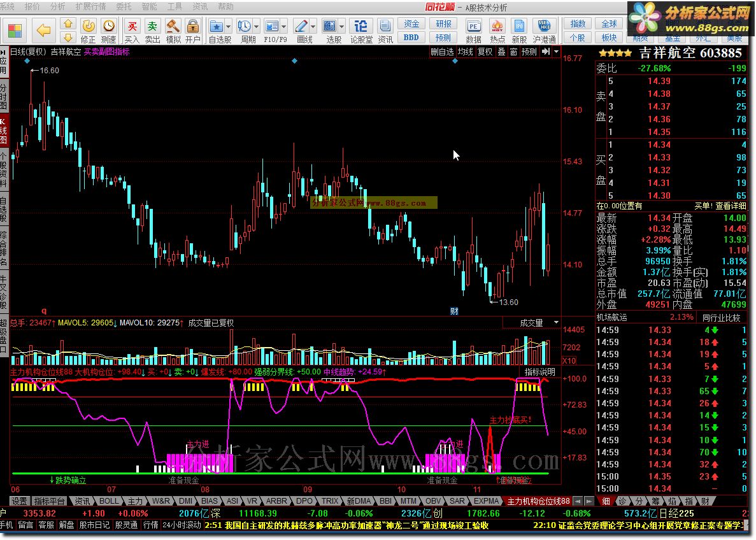The width and height of the screenshot is (756, 540).
Task: Switch to 分时图 in left sidebar
Action: click(4, 96)
